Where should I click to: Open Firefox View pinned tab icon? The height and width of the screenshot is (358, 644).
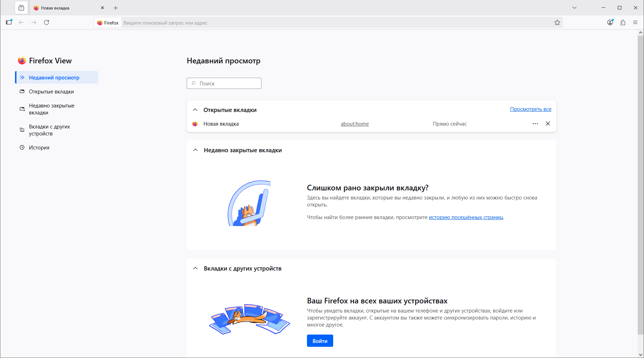21,8
